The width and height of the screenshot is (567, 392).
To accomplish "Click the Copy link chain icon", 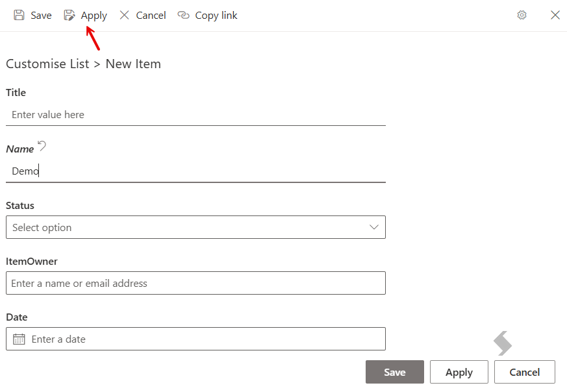I will tap(183, 15).
